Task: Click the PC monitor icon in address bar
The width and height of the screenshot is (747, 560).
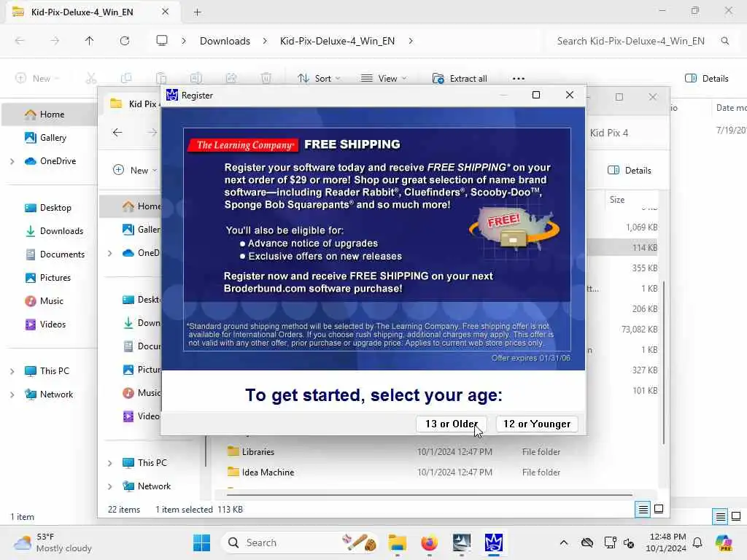Action: [162, 41]
